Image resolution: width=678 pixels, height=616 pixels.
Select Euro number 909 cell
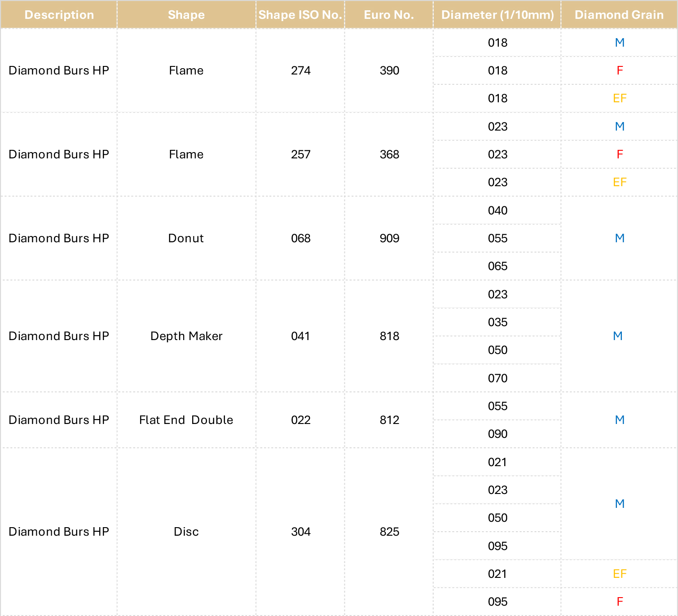(389, 238)
